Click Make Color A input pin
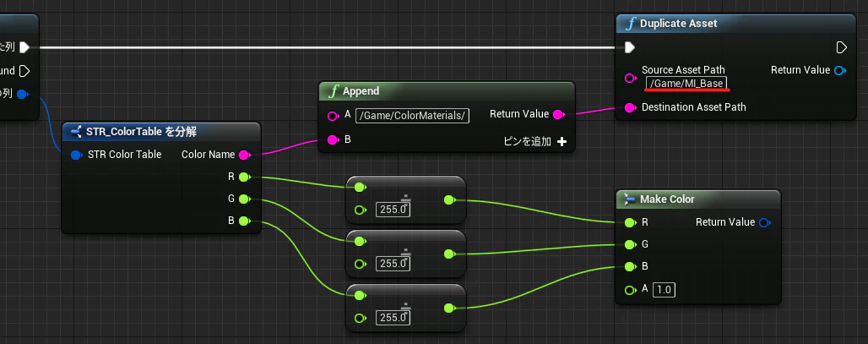This screenshot has height=344, width=868. [x=630, y=290]
